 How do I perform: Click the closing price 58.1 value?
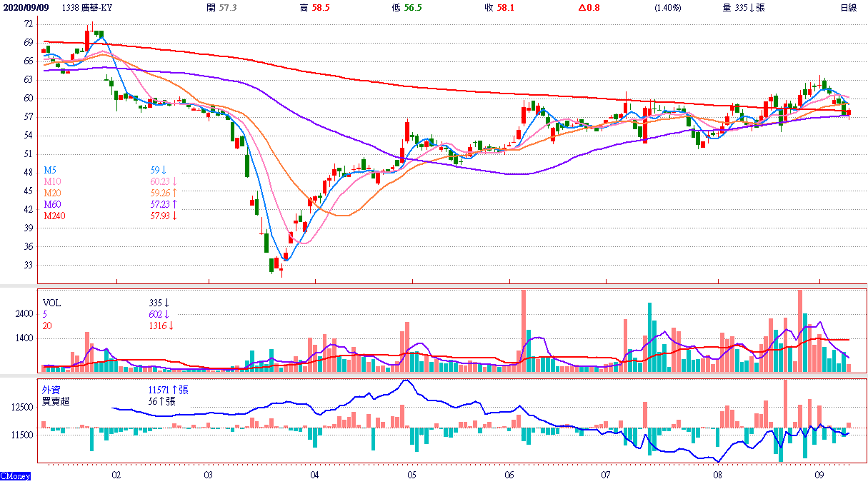coord(506,7)
